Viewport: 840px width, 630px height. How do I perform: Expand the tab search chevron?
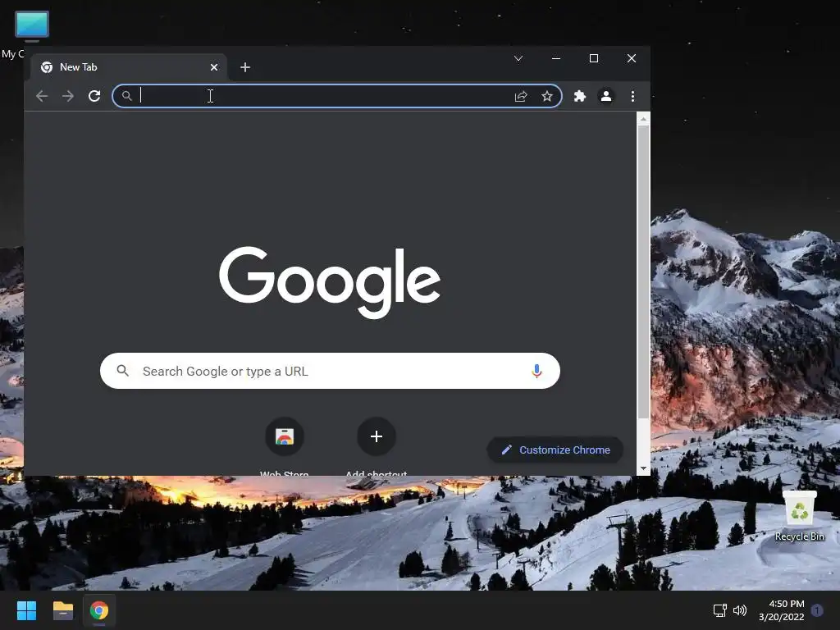click(x=518, y=58)
